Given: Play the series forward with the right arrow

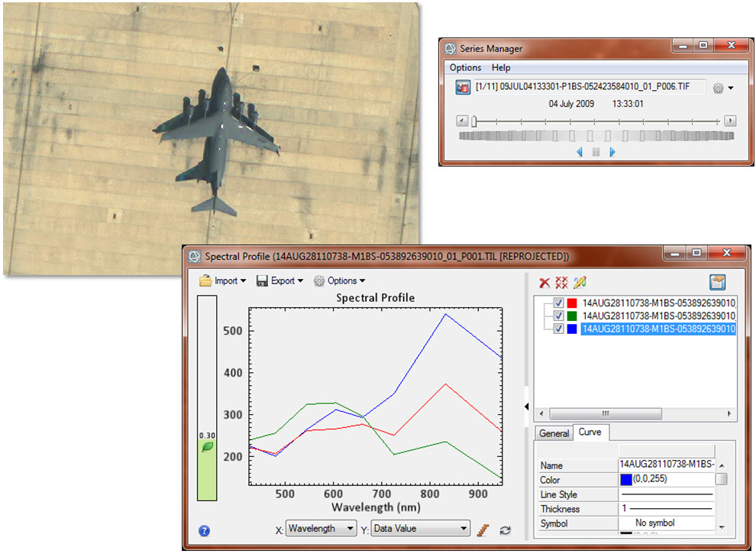Looking at the screenshot, I should (612, 152).
